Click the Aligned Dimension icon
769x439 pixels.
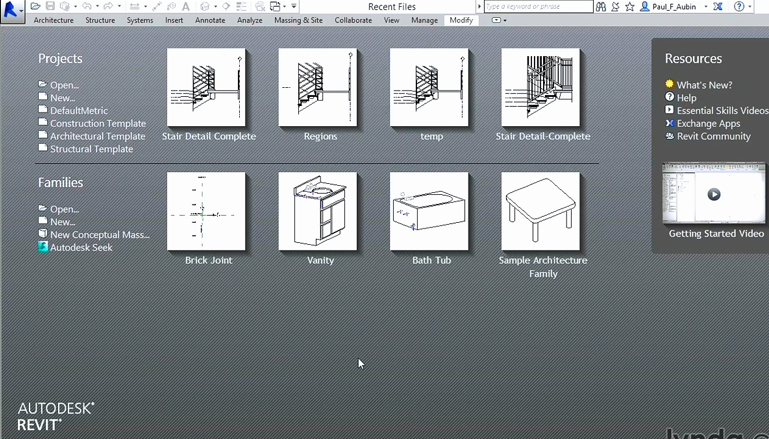click(x=157, y=6)
